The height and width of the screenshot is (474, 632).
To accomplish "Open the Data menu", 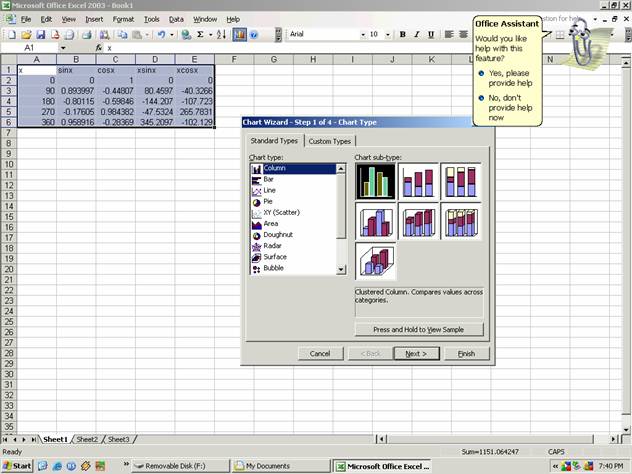I will [x=176, y=19].
